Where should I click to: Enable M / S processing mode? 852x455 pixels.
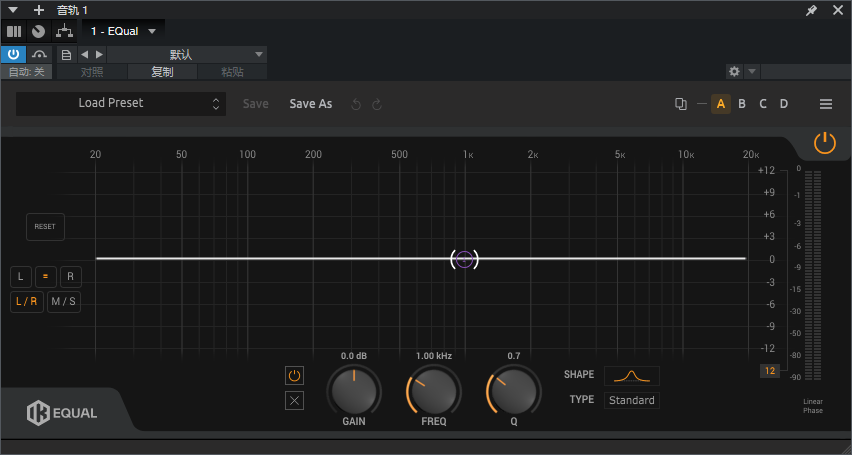[64, 302]
